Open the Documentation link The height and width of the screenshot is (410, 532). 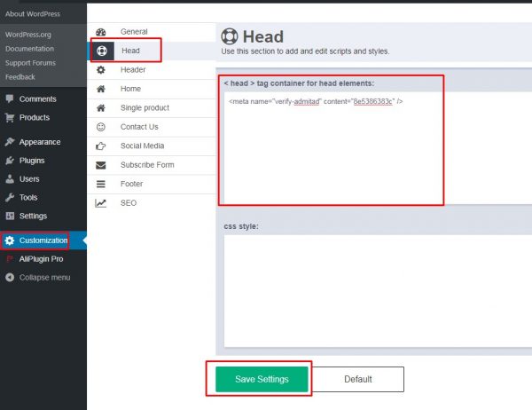(x=29, y=49)
